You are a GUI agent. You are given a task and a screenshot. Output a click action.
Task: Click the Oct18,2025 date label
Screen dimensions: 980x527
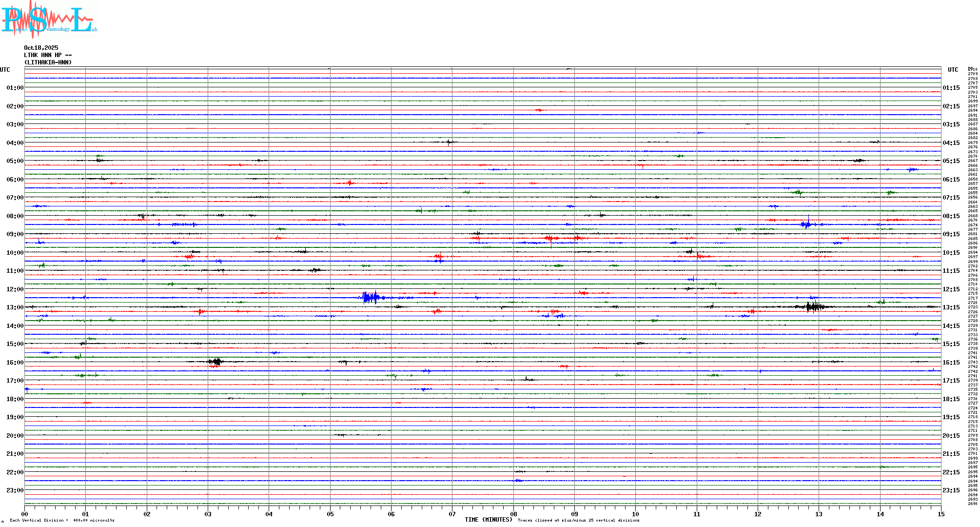coord(41,48)
